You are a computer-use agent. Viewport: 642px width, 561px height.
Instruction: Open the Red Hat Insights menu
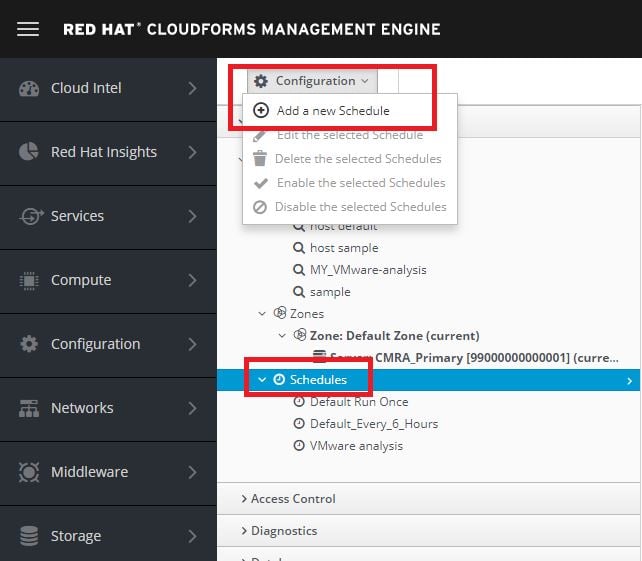pyautogui.click(x=108, y=153)
